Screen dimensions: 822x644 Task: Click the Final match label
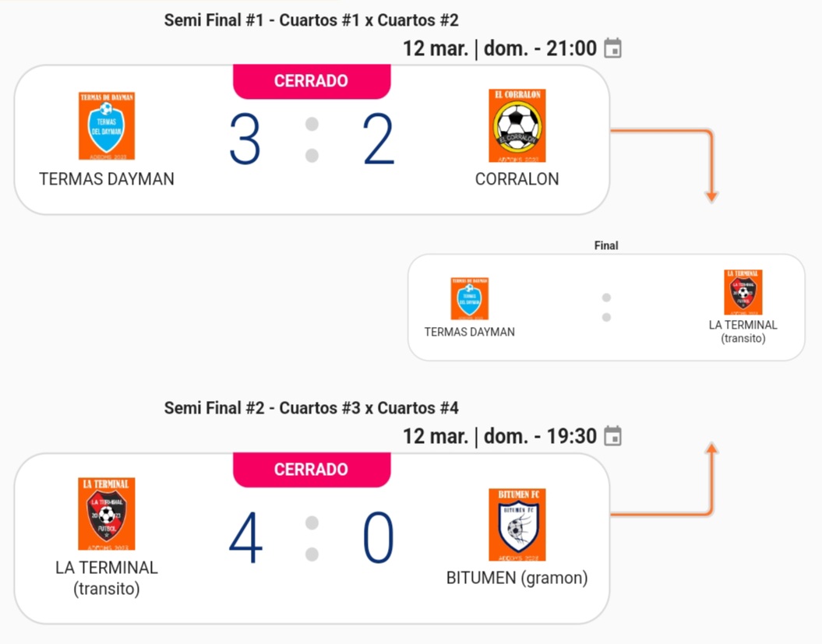point(606,245)
